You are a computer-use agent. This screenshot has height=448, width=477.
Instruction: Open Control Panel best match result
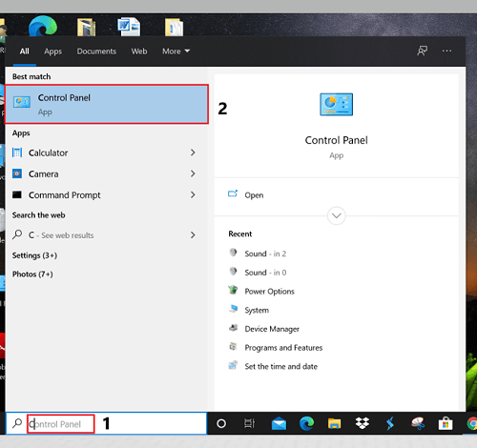click(x=107, y=104)
